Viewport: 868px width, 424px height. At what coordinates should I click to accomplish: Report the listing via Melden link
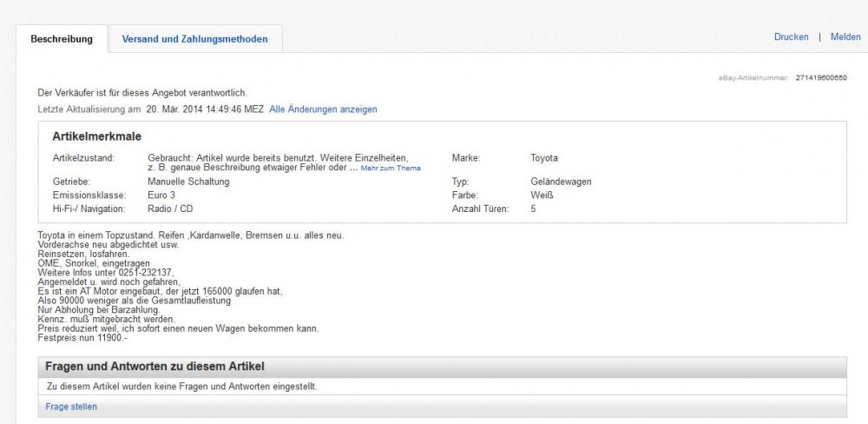[845, 36]
